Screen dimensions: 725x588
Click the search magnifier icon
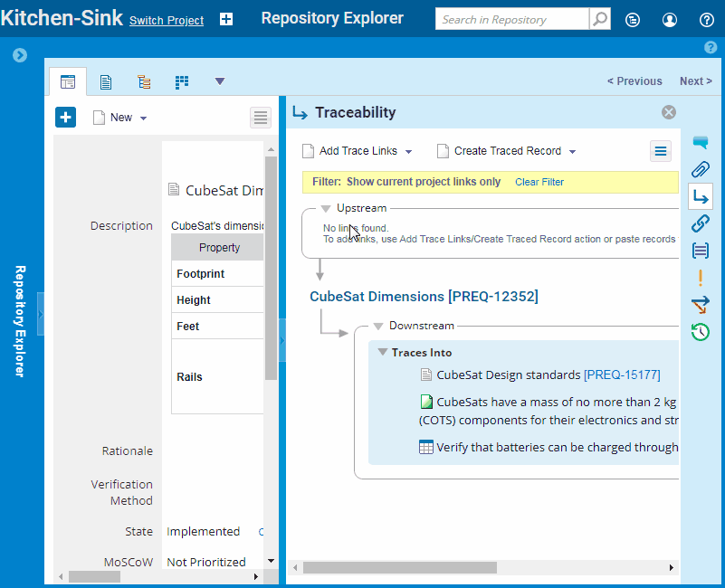click(x=599, y=19)
